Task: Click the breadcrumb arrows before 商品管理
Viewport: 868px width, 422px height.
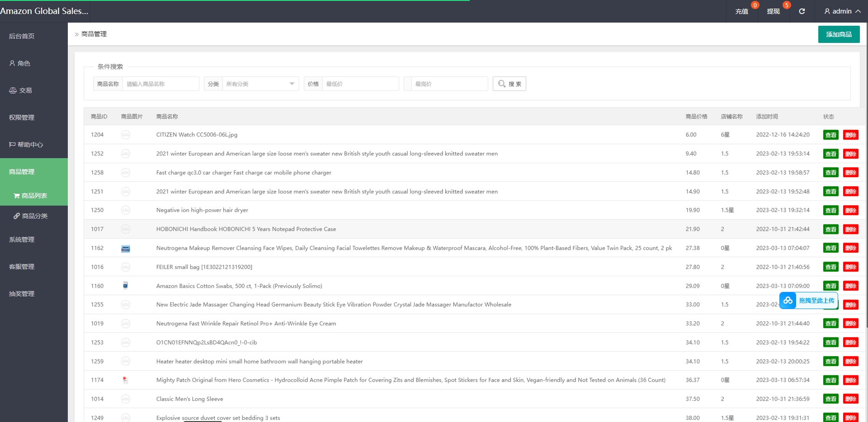Action: (x=76, y=34)
